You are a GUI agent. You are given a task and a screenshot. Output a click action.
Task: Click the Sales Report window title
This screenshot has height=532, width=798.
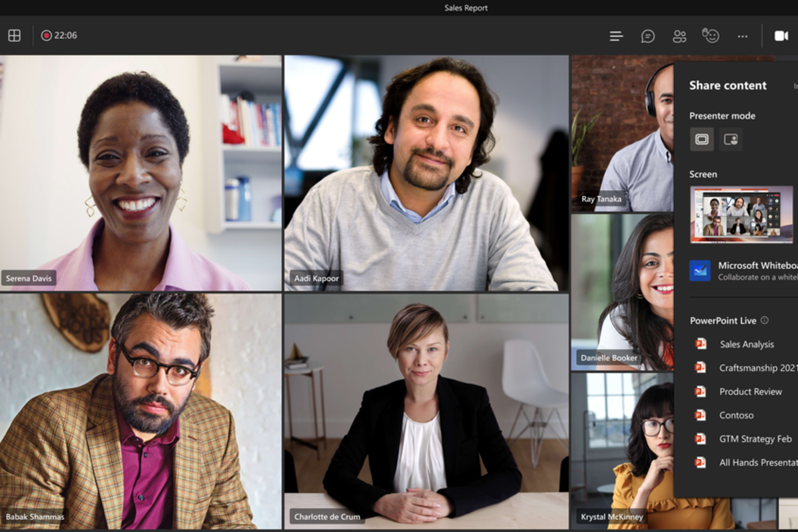(x=466, y=8)
